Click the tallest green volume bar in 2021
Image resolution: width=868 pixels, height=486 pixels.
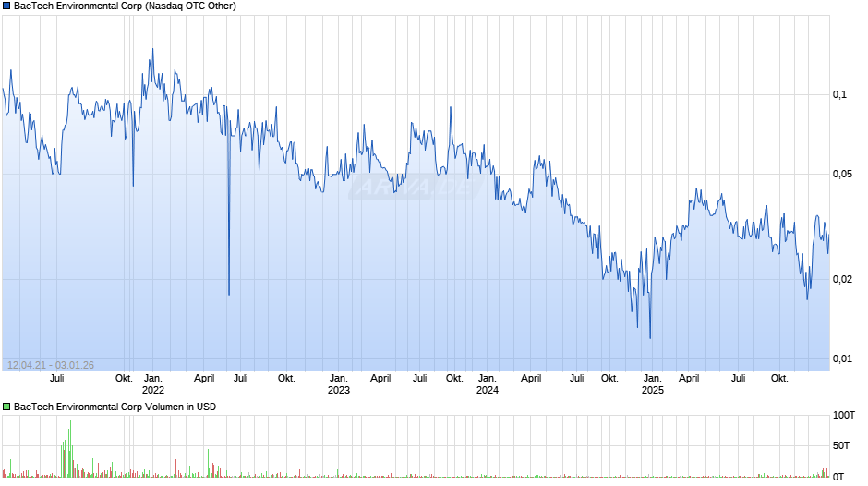[70, 449]
